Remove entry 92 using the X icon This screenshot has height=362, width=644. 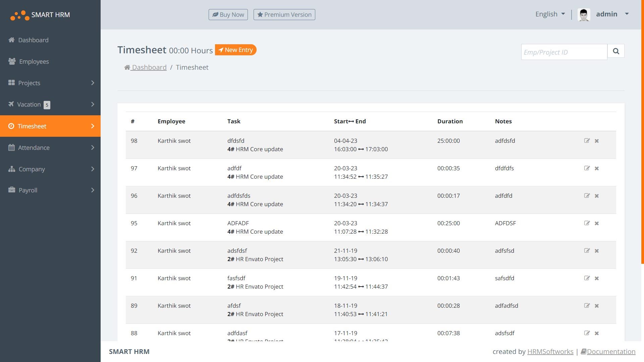(x=597, y=251)
